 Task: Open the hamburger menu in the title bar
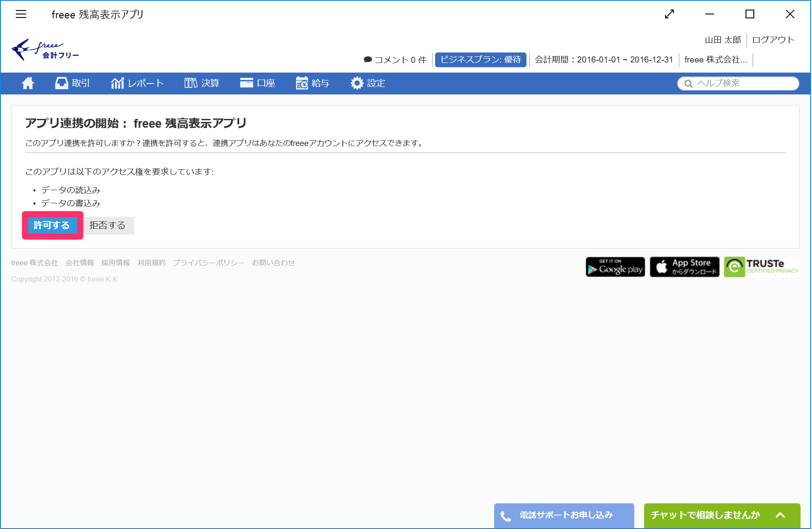pos(21,14)
